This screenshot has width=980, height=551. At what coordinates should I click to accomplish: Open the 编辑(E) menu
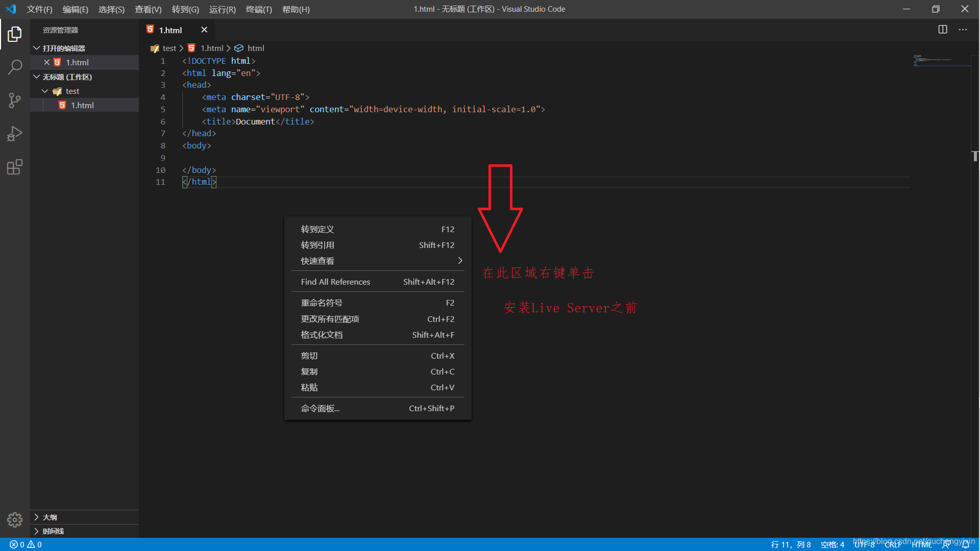(76, 9)
